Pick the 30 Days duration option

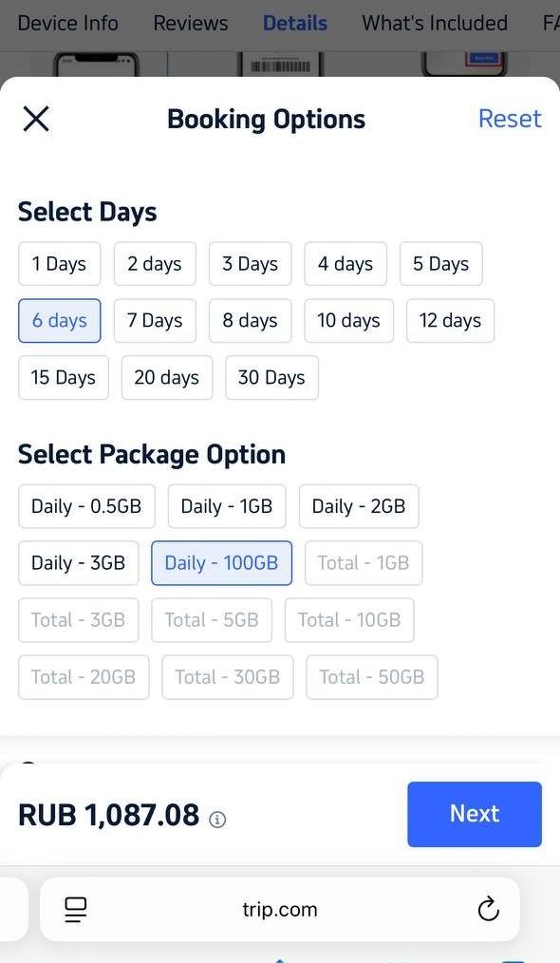(271, 377)
